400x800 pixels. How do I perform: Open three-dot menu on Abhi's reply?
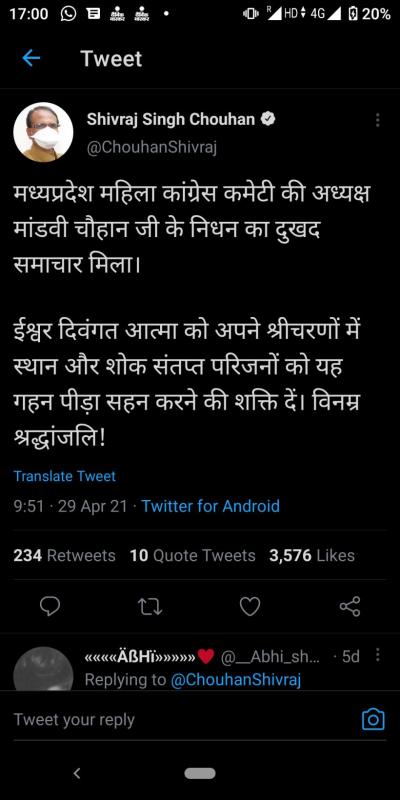[378, 655]
